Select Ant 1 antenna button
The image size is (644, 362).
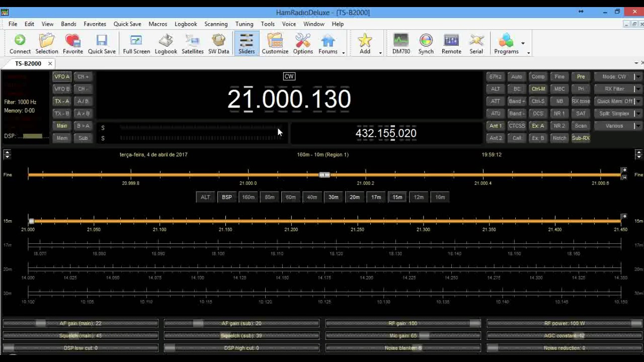(496, 126)
